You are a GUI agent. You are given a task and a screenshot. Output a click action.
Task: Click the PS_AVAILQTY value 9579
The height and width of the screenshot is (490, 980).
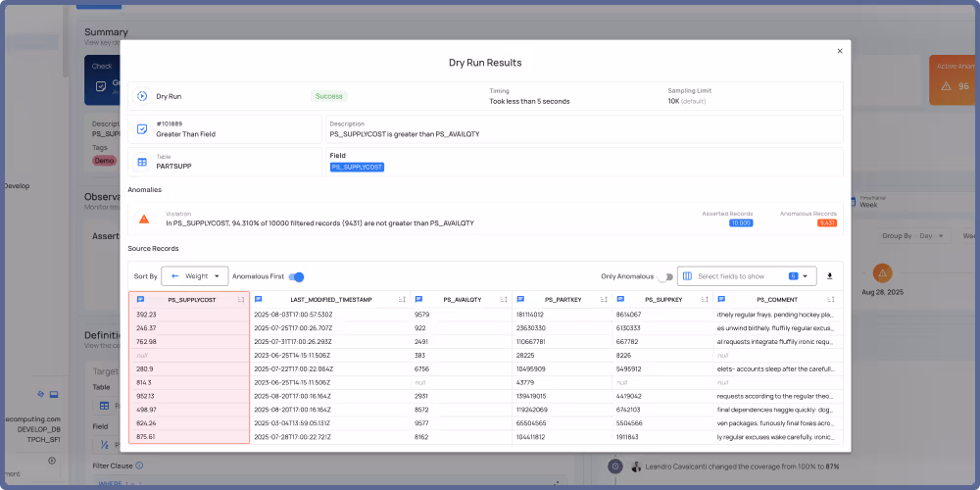(420, 315)
